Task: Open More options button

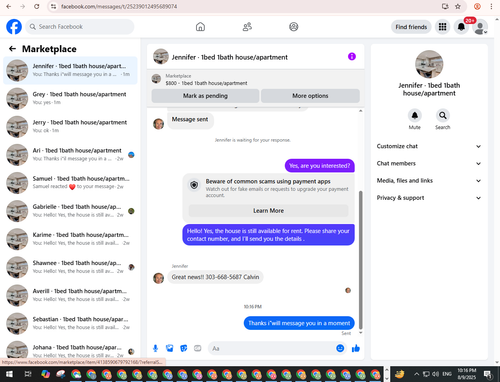Action: [x=310, y=96]
